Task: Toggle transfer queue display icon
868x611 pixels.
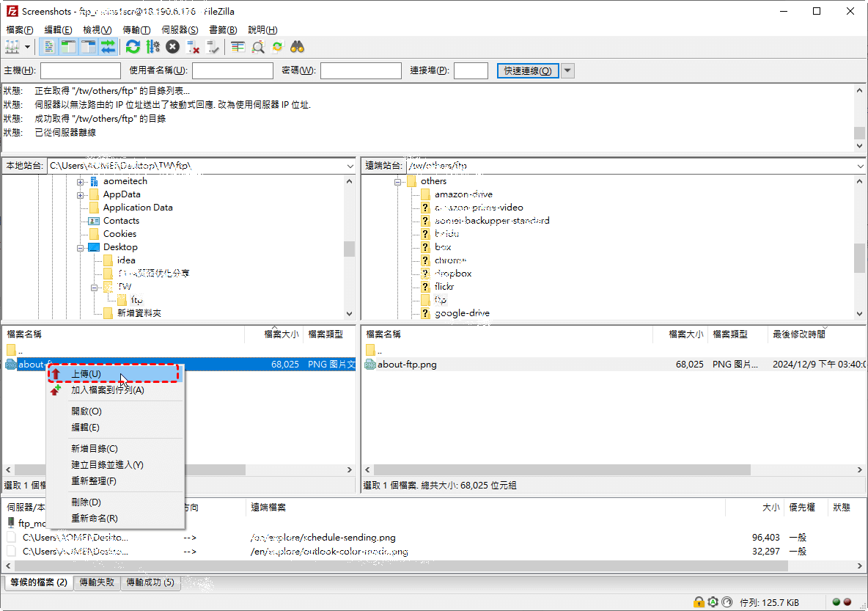Action: 108,47
